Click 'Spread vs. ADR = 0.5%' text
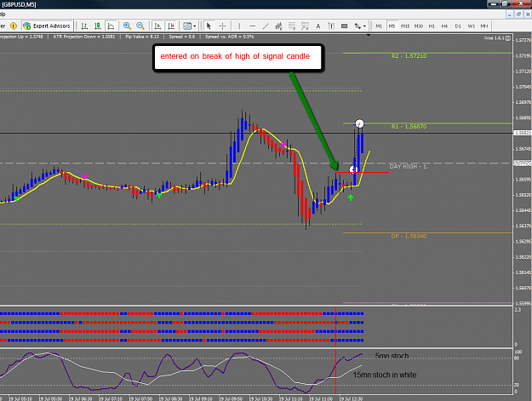Viewport: 532px width, 401px height. [x=229, y=37]
